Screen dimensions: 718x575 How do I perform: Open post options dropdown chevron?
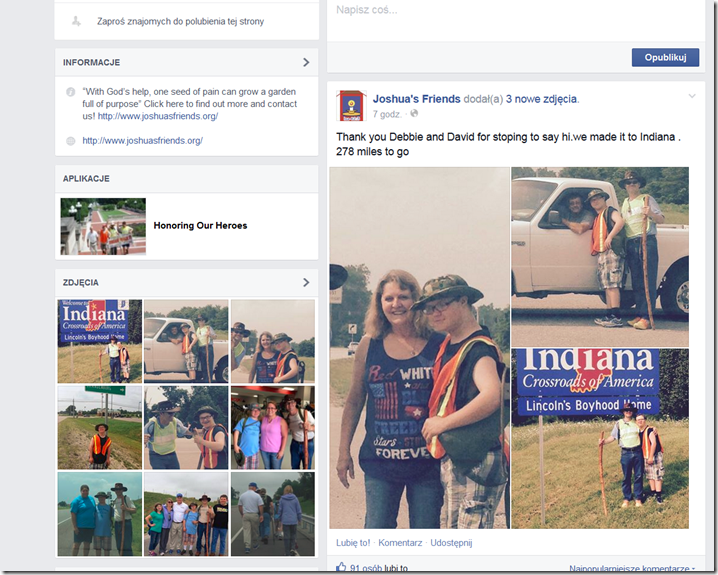click(x=692, y=96)
